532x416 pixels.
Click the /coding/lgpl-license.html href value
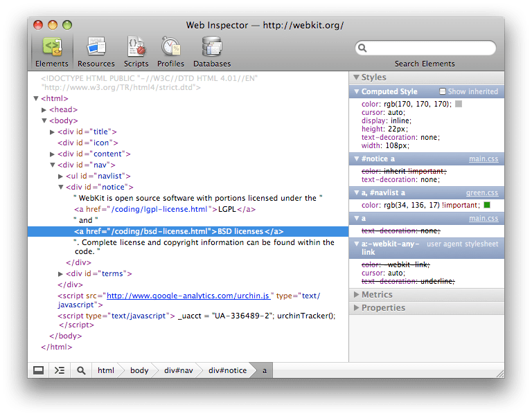coord(159,209)
